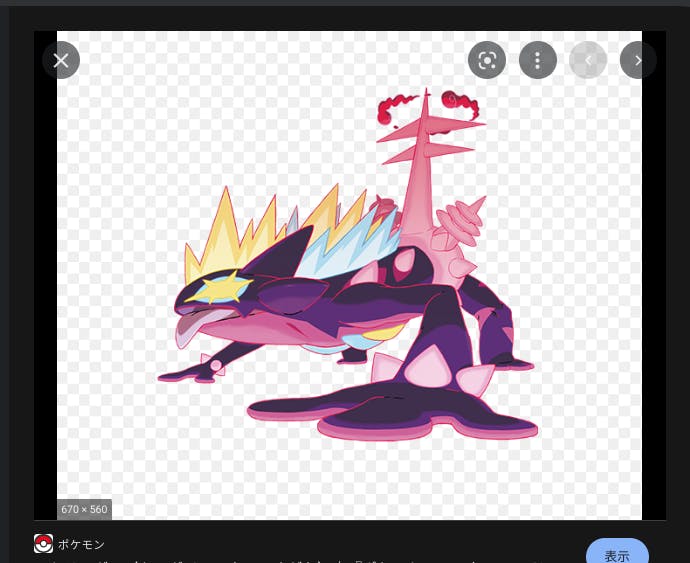Search this image with Google Lens
The height and width of the screenshot is (563, 690).
coord(487,60)
